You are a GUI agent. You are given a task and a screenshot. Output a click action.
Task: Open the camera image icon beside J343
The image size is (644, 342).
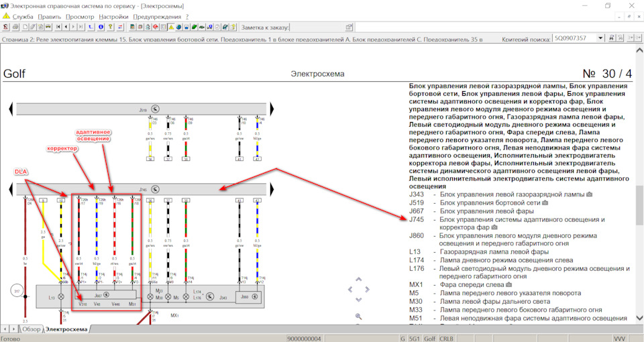pos(590,194)
